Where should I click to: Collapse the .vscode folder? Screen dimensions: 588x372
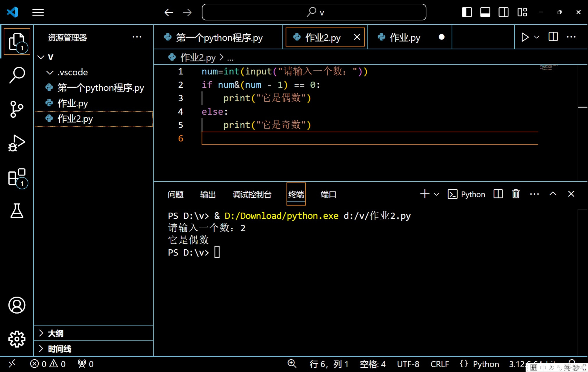(x=50, y=72)
